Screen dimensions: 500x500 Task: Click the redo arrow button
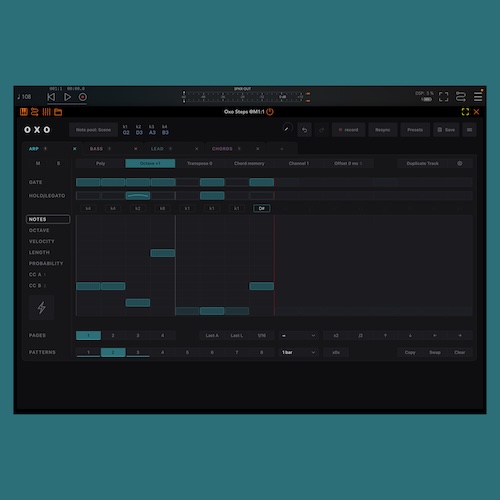(322, 130)
